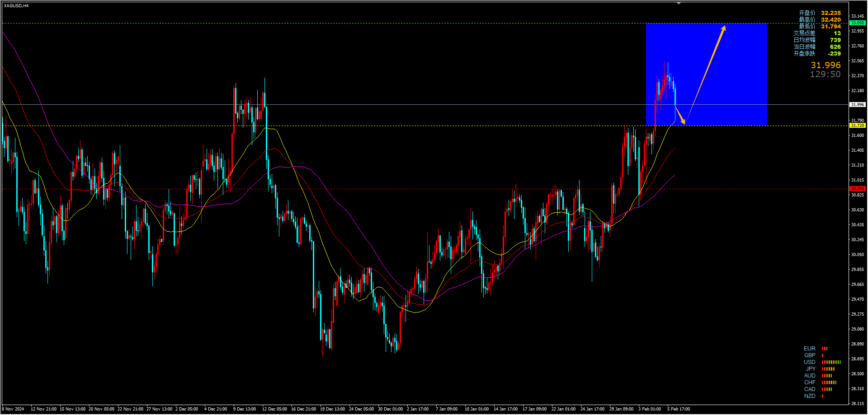Image resolution: width=868 pixels, height=415 pixels.
Task: Click the USD strength meter bars
Action: coord(831,362)
